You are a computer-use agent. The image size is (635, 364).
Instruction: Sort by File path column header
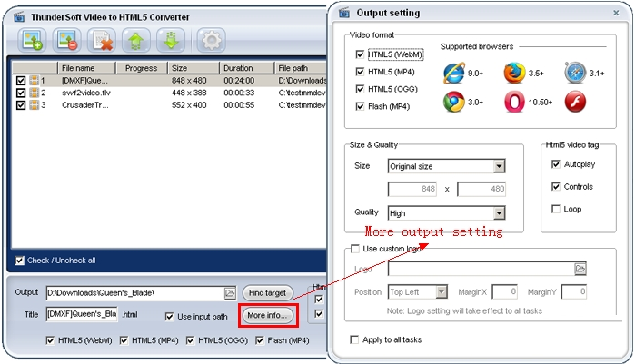[x=300, y=68]
